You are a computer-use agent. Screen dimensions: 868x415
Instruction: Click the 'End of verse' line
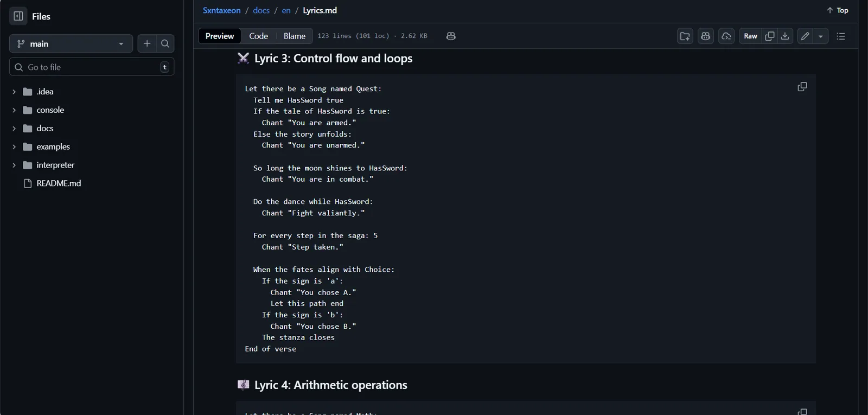270,349
